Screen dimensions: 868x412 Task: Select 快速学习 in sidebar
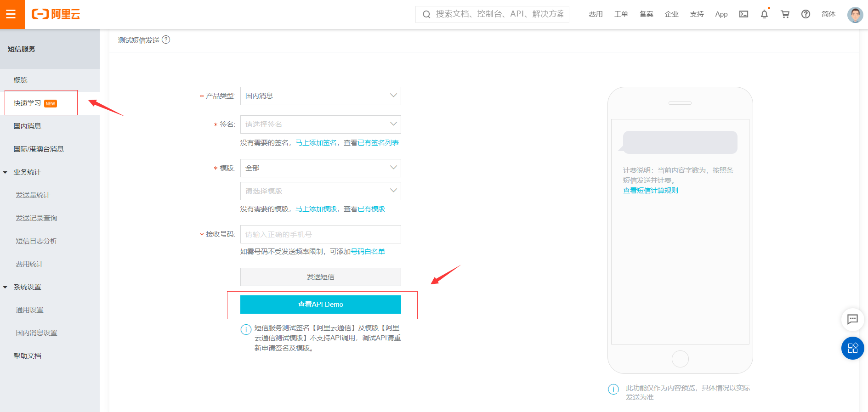[28, 103]
